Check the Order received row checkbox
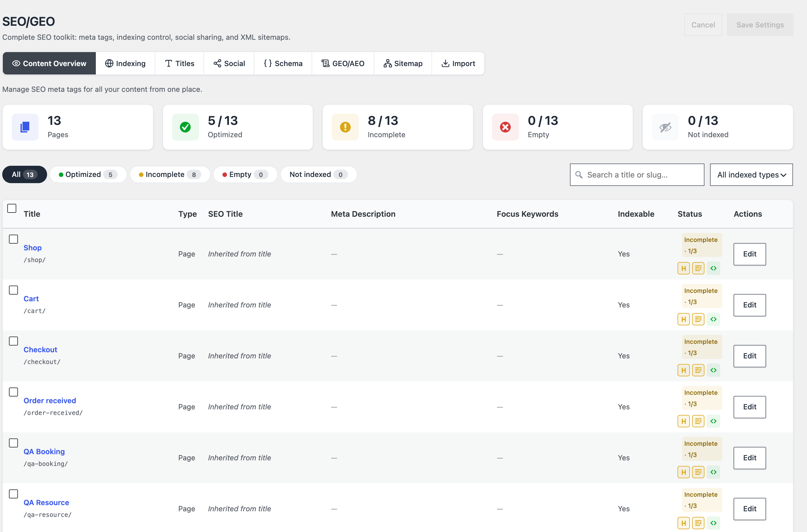The height and width of the screenshot is (532, 807). pos(13,392)
